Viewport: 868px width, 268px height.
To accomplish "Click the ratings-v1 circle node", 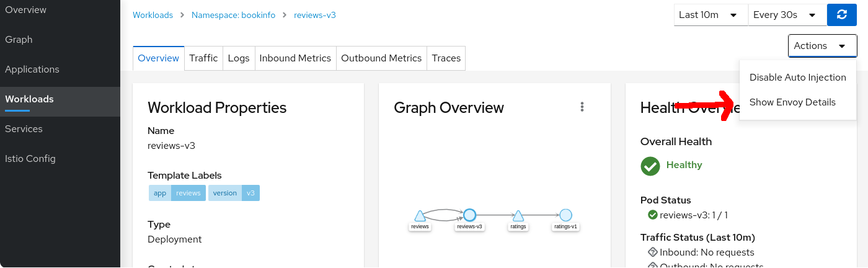I will tap(565, 215).
